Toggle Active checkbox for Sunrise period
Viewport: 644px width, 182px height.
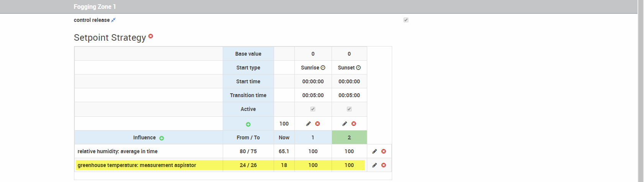point(313,109)
